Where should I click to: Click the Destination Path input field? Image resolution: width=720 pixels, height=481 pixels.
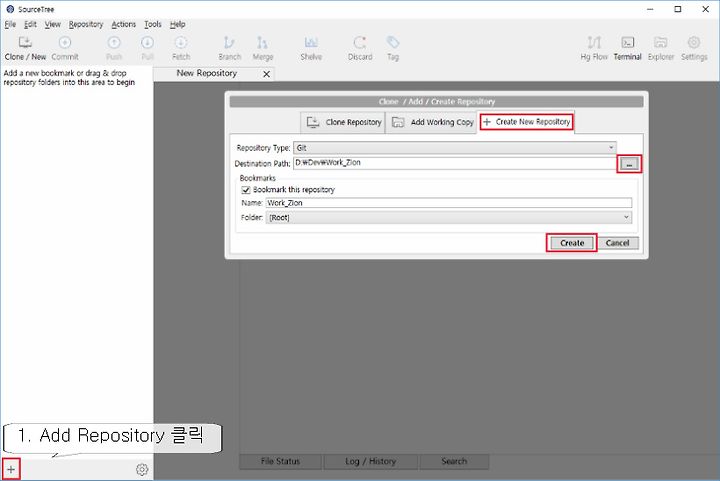[x=455, y=163]
